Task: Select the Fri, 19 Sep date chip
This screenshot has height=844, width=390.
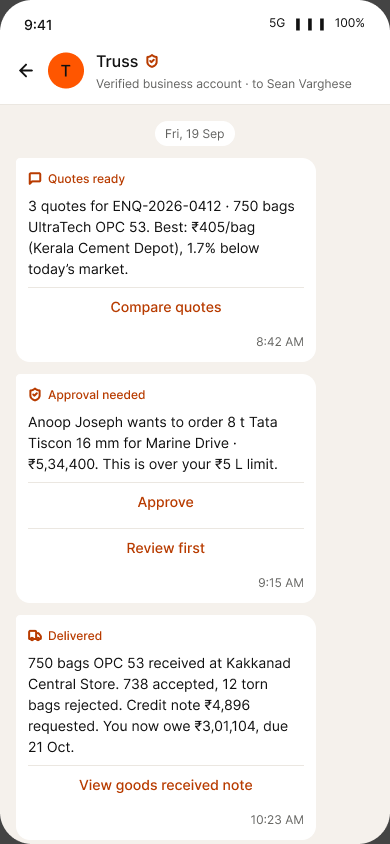Action: 195,134
